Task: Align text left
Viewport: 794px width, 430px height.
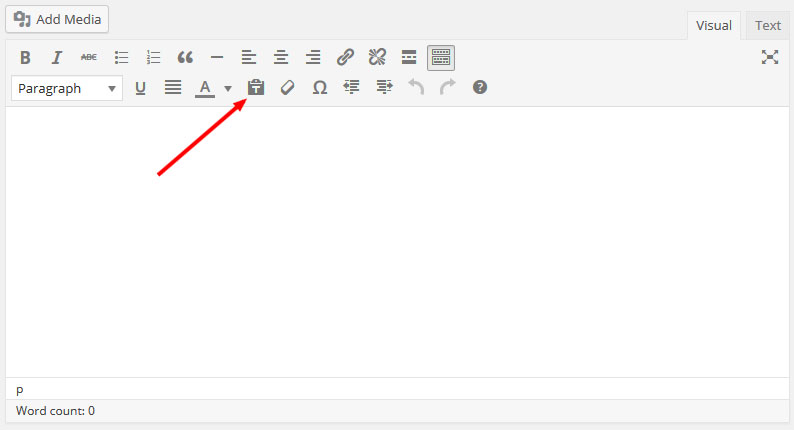Action: click(249, 58)
